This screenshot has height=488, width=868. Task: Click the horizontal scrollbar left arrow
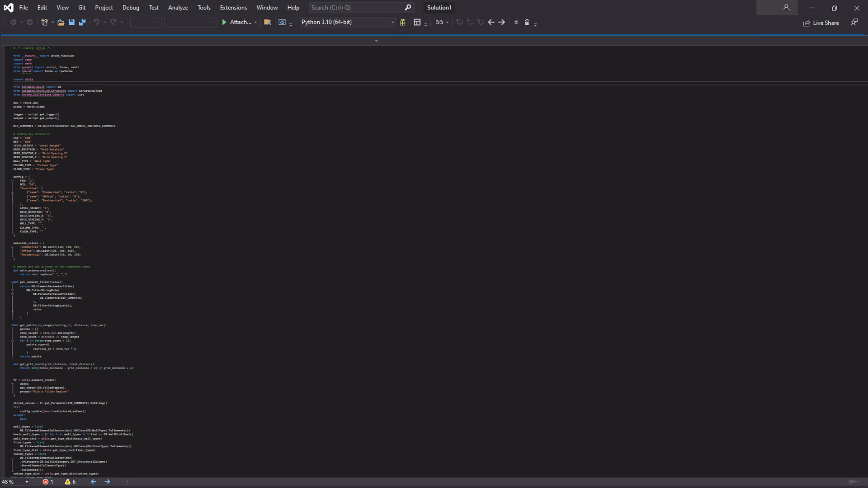pyautogui.click(x=127, y=482)
